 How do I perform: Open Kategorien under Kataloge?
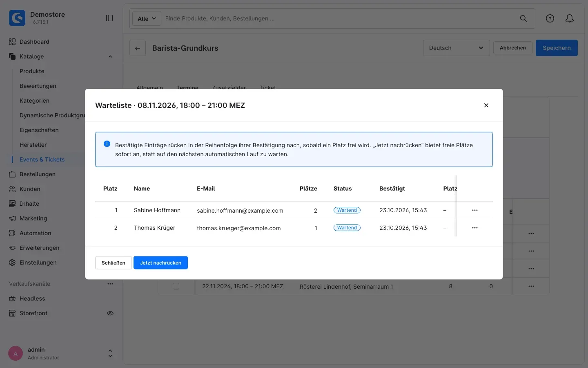(34, 101)
